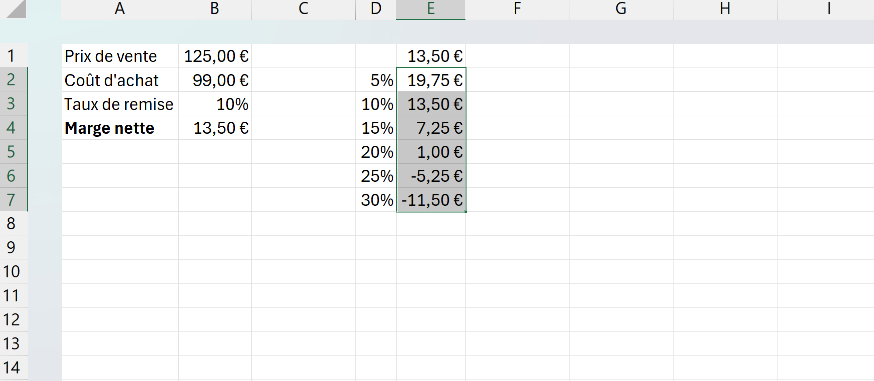Select the 20% cell in column D
The height and width of the screenshot is (381, 874).
click(x=376, y=152)
